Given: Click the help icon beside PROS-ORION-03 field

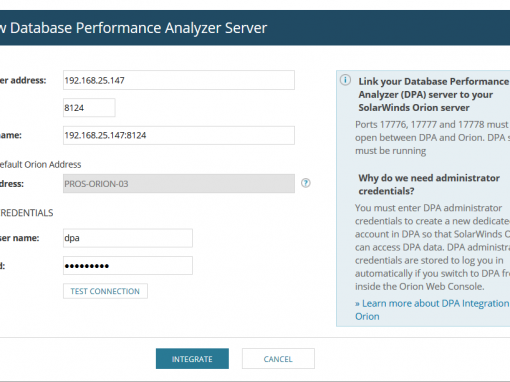Looking at the screenshot, I should pyautogui.click(x=306, y=183).
